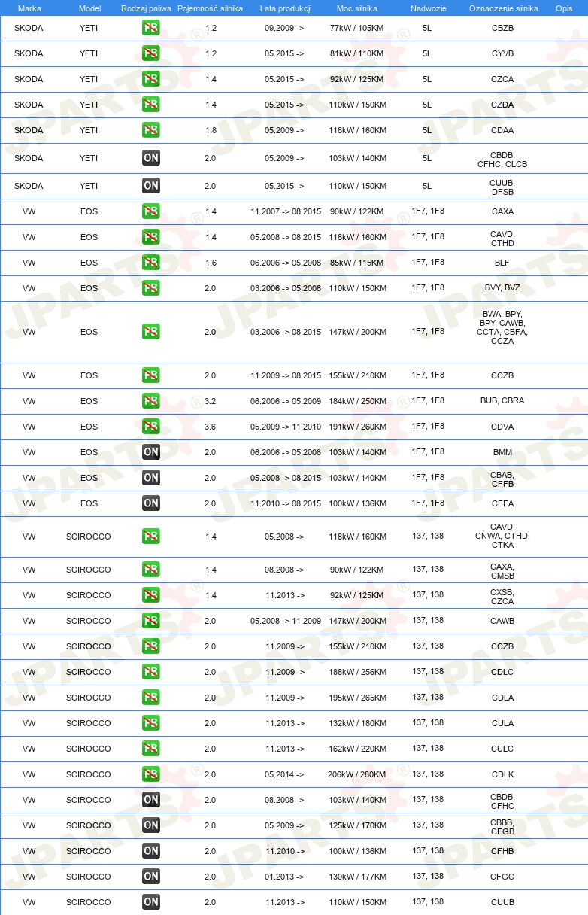Click petrol fuel icon in EOS CDVA row

coord(151,427)
